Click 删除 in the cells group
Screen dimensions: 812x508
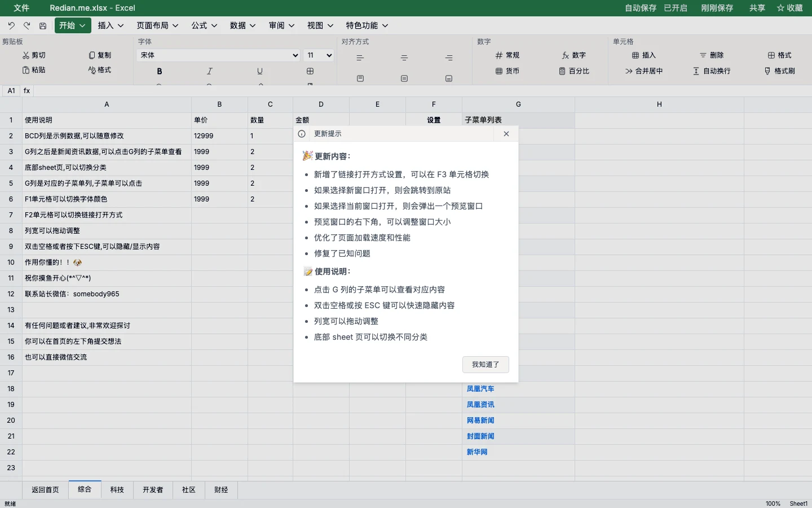pyautogui.click(x=712, y=55)
